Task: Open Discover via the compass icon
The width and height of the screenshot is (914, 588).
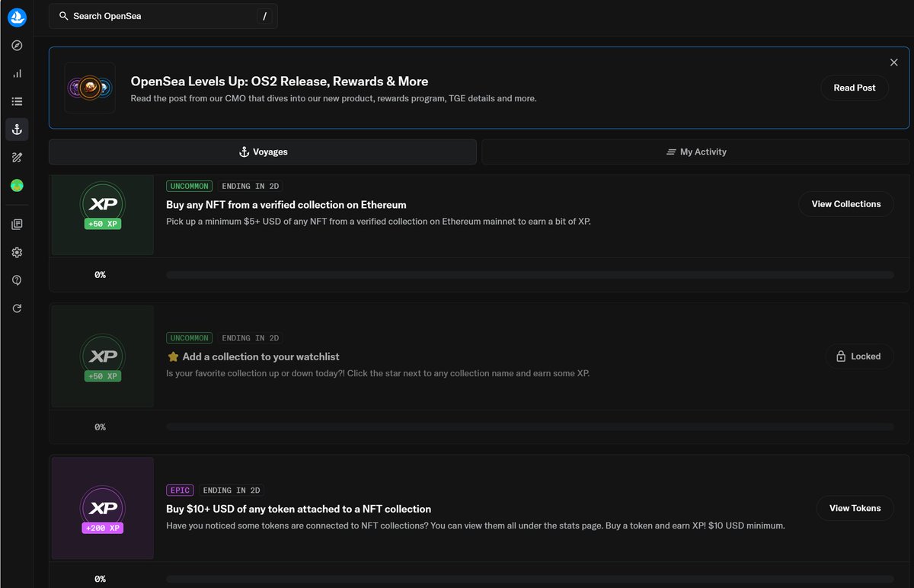Action: coord(17,46)
